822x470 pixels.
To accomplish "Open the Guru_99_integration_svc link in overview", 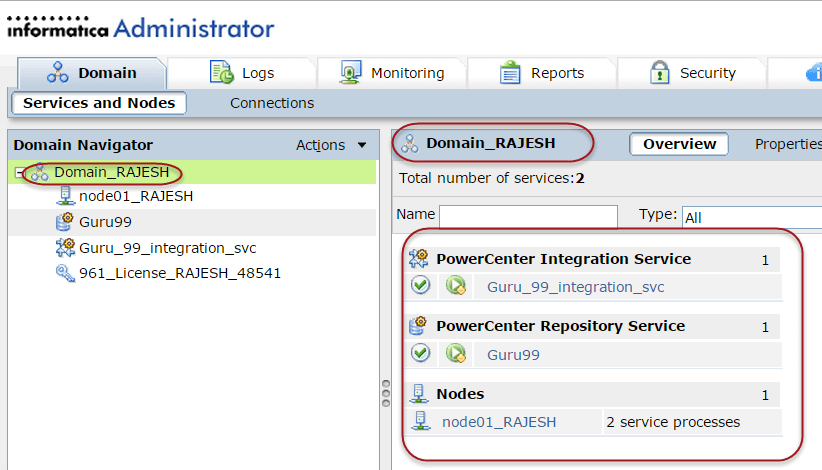I will (575, 288).
